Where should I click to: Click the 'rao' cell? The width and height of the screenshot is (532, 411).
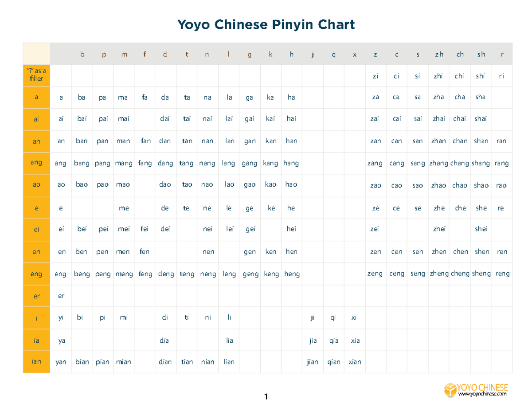(501, 185)
